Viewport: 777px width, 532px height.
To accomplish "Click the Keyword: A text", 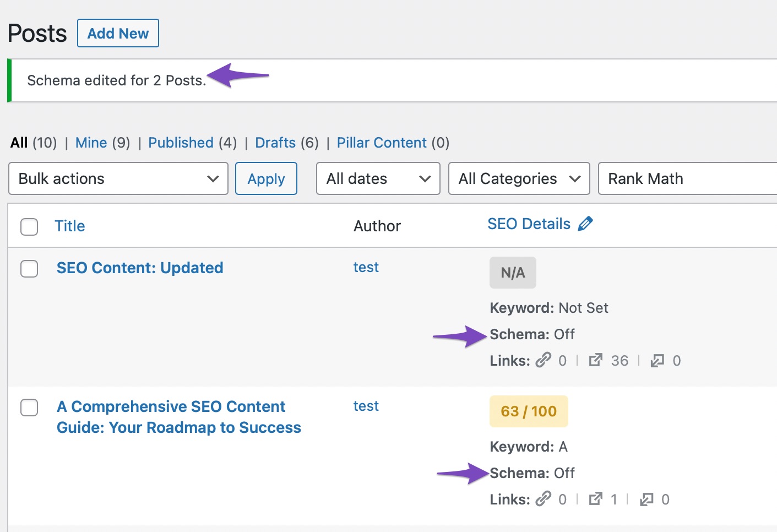I will pyautogui.click(x=529, y=447).
